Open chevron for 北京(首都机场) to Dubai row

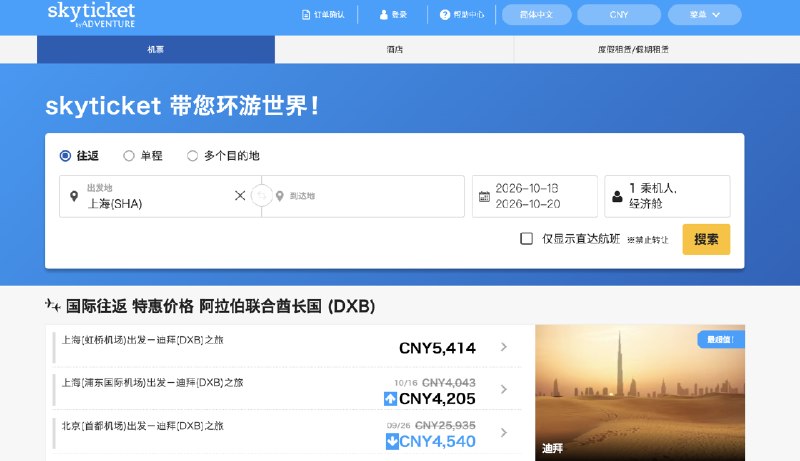click(x=504, y=432)
